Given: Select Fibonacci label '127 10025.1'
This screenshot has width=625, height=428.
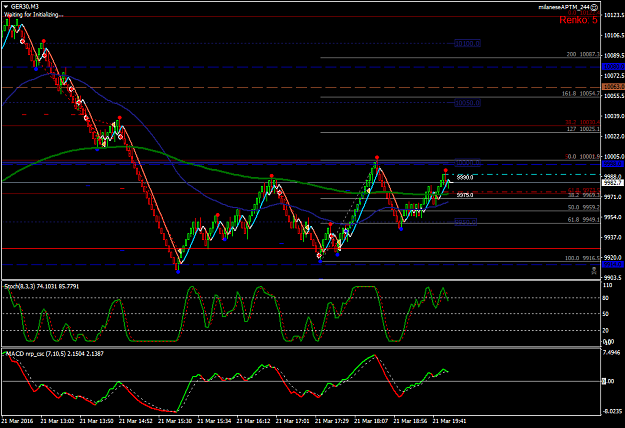Looking at the screenshot, I should click(583, 129).
